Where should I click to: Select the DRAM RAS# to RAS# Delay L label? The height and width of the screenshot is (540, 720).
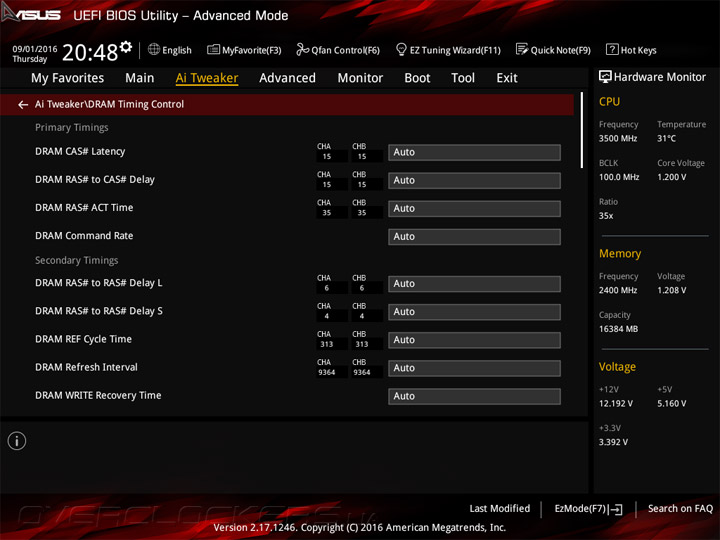coord(99,283)
